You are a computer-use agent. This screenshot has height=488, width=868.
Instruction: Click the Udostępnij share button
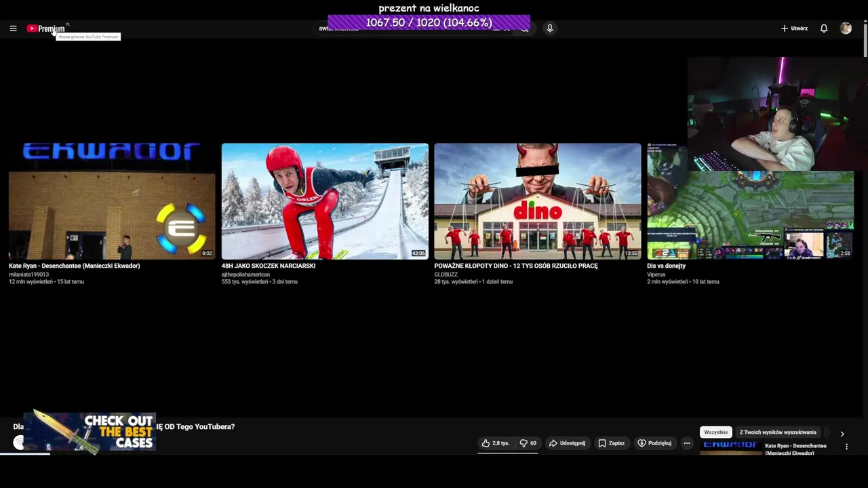(x=567, y=443)
